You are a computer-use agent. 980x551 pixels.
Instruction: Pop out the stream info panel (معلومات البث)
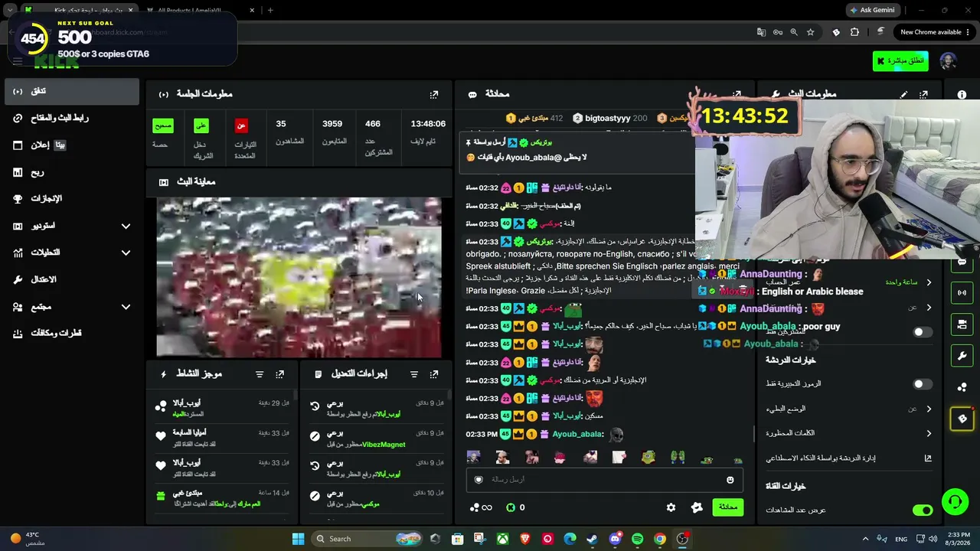coord(923,94)
